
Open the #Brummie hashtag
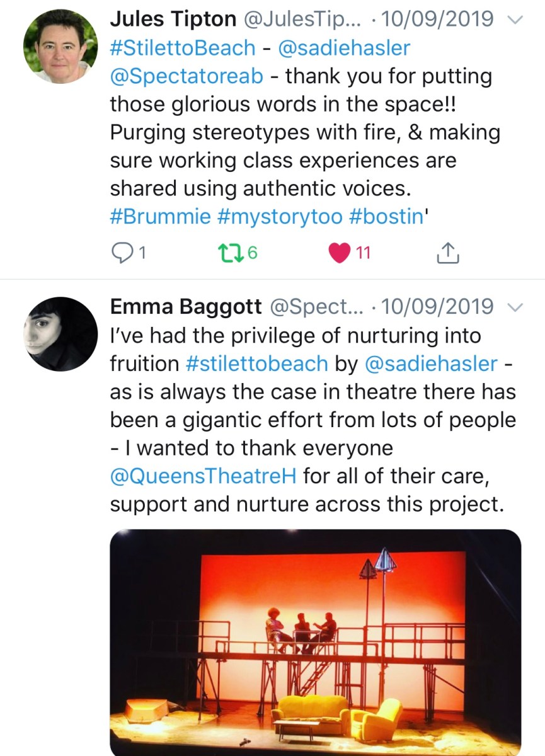pyautogui.click(x=160, y=217)
